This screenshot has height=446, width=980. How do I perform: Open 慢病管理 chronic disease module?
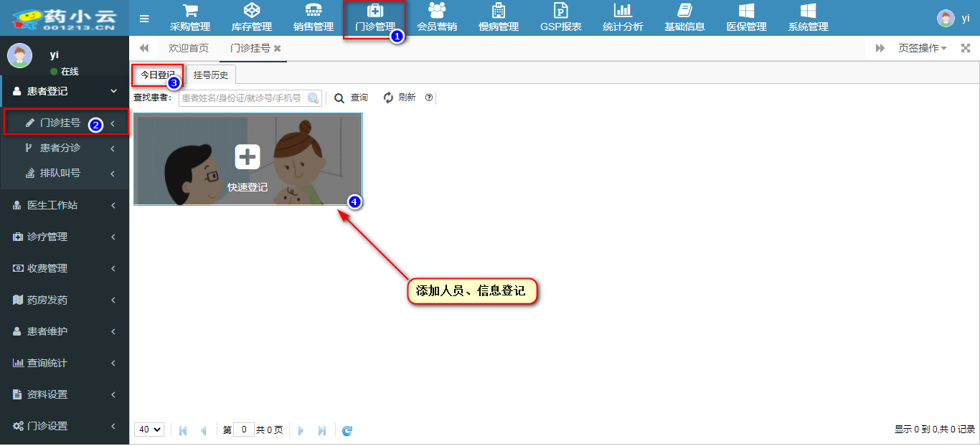[x=499, y=19]
